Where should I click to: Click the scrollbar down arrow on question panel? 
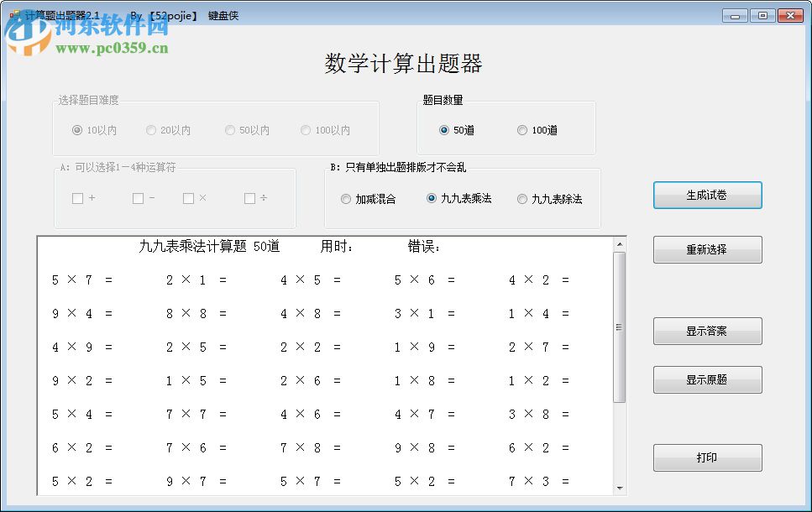tap(620, 488)
